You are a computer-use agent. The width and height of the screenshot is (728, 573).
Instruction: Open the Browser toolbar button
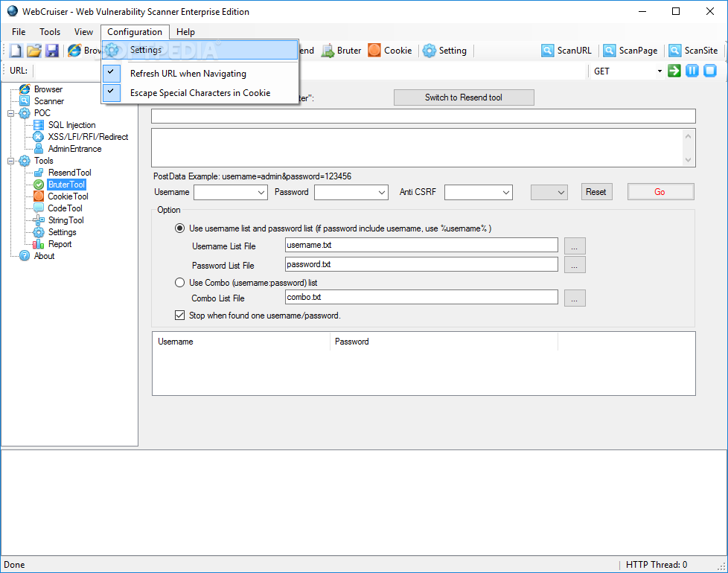tap(84, 51)
